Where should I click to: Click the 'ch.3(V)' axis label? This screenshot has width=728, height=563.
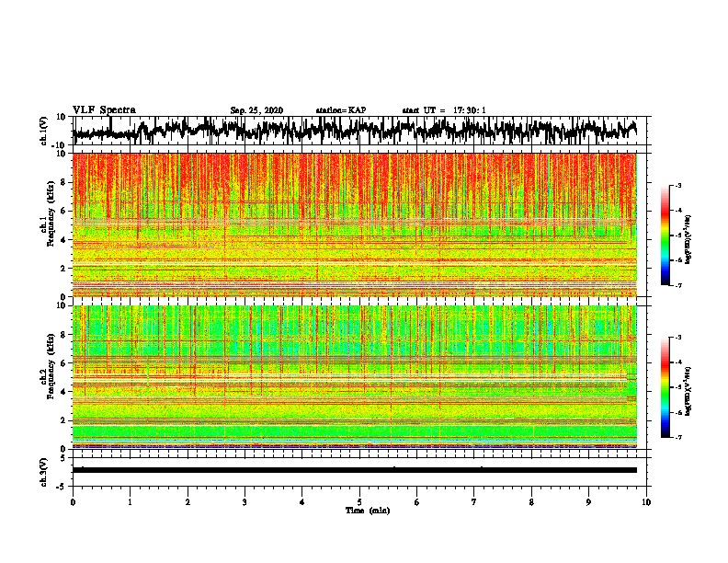44,472
